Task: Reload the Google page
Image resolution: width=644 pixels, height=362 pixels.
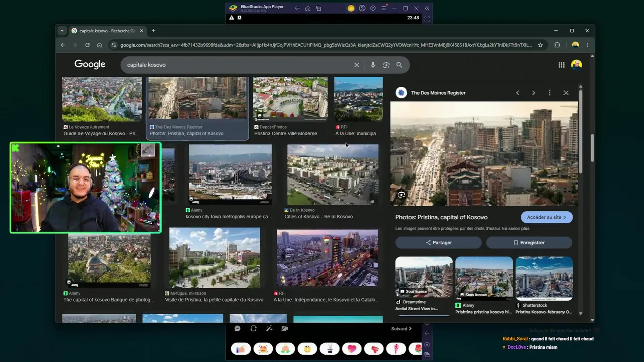Action: (x=87, y=45)
